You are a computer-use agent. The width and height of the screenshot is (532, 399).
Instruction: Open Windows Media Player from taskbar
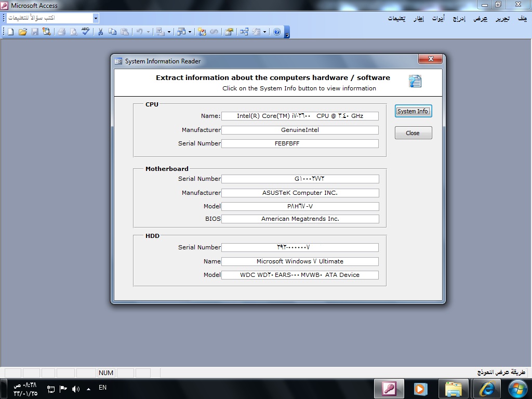[x=420, y=389]
